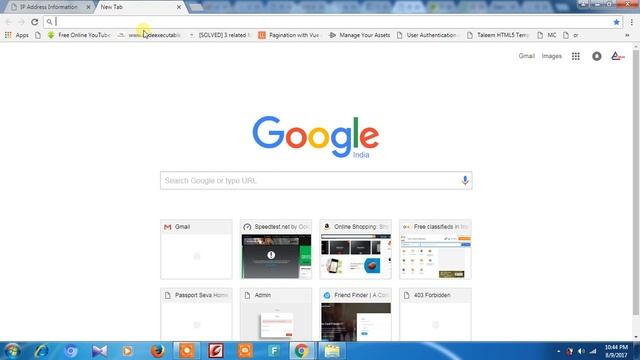Open Windows Media Player on taskbar

click(x=128, y=351)
